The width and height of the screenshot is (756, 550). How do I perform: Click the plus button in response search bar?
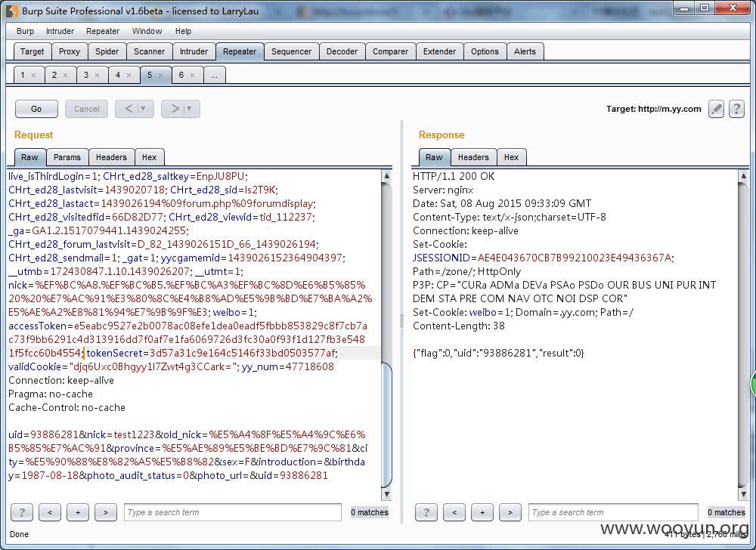[482, 512]
